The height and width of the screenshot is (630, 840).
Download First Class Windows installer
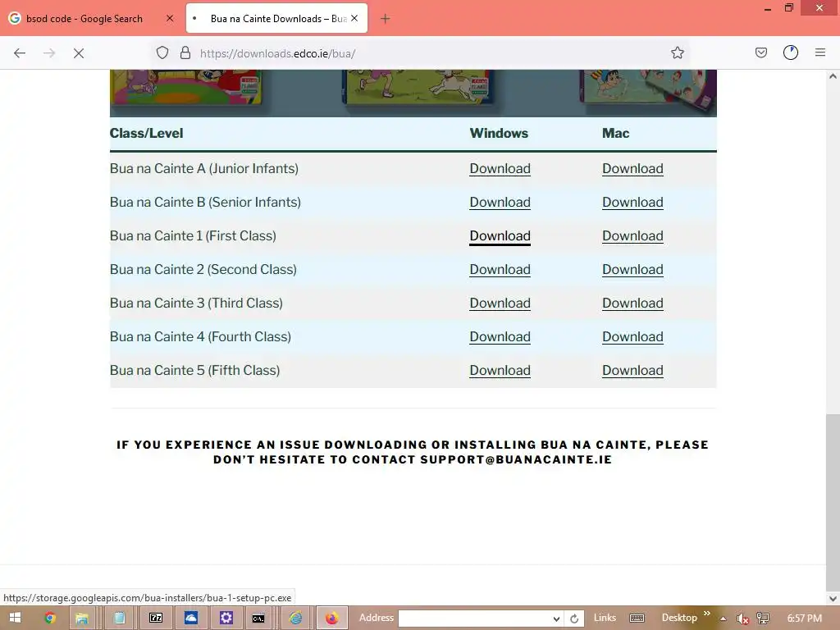500,236
